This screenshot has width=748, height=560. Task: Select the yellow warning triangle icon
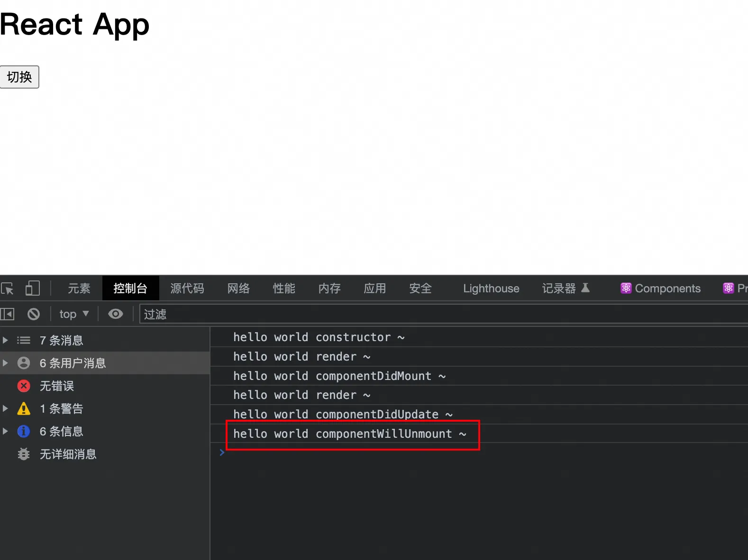[x=24, y=409]
